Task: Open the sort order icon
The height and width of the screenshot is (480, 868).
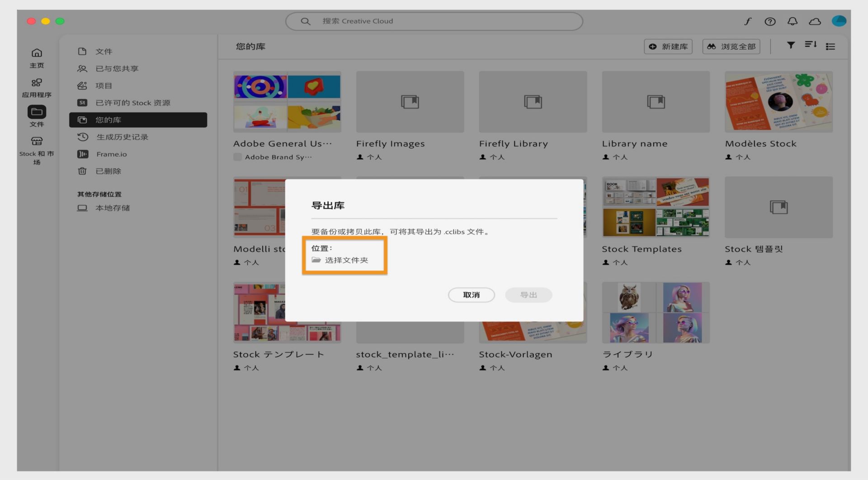Action: point(811,45)
